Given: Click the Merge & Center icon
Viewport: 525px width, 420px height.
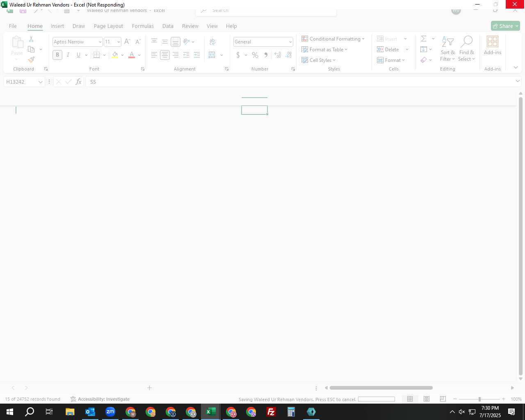Looking at the screenshot, I should coord(212,55).
